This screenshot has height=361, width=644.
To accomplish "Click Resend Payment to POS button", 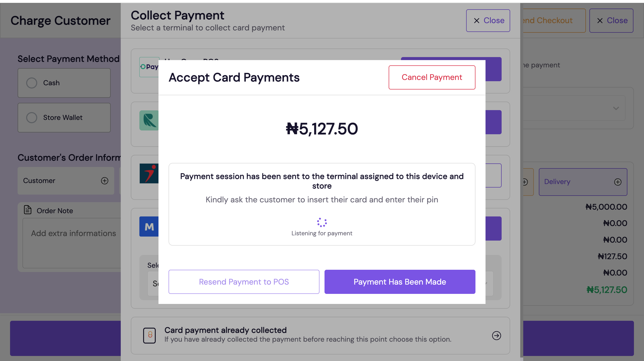I will (x=244, y=282).
